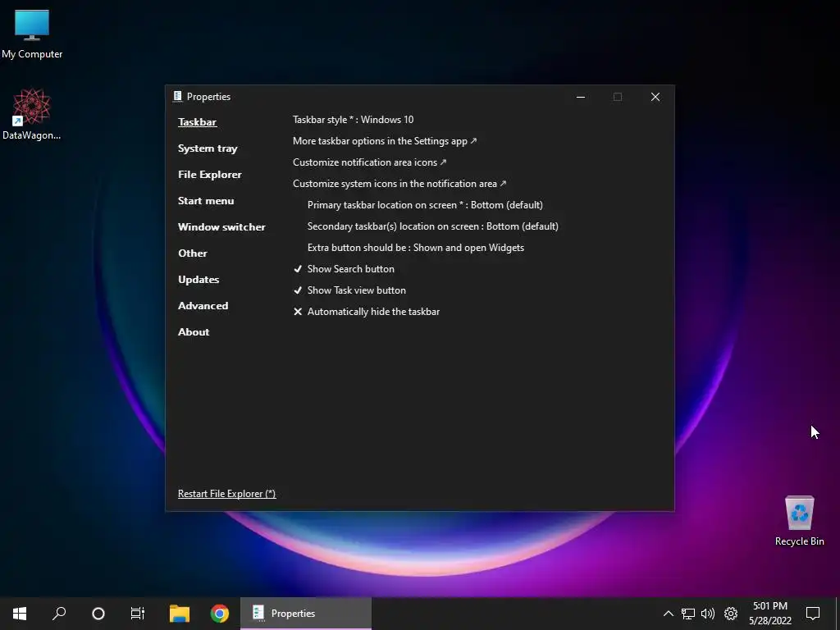The width and height of the screenshot is (840, 630).
Task: Show hidden system tray icons chevron
Action: [x=668, y=614]
